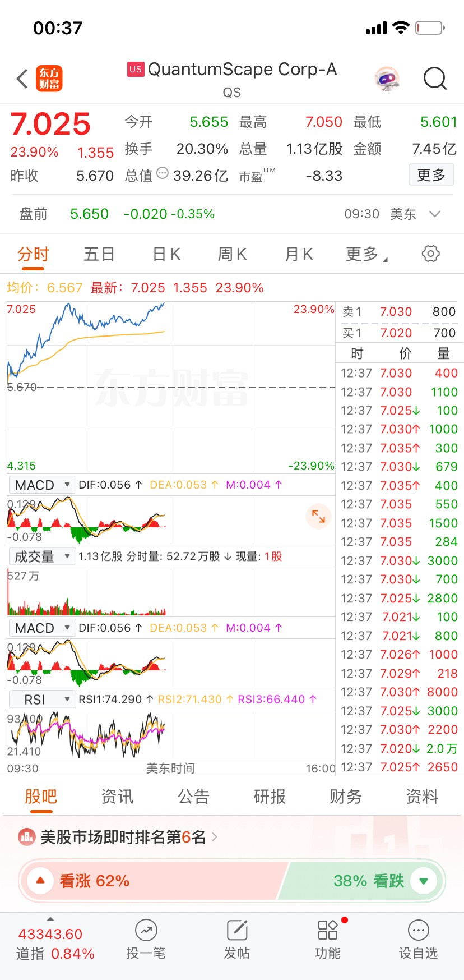
Task: Select the 财务 financials tab
Action: click(x=346, y=797)
